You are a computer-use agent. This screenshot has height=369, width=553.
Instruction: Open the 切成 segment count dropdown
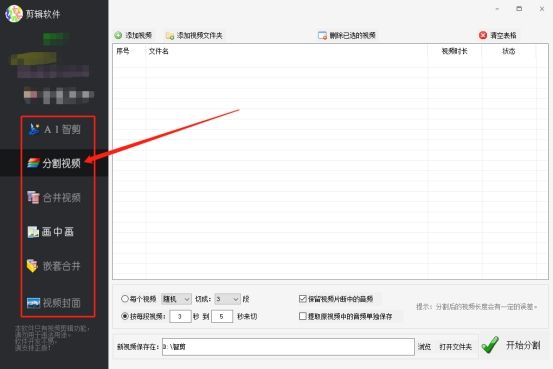tap(227, 299)
